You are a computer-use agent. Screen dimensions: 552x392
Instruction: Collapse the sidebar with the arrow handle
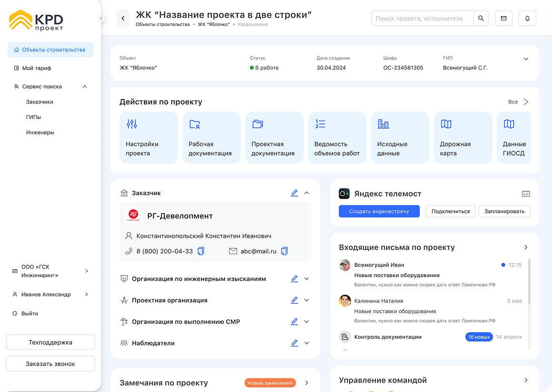tap(101, 19)
